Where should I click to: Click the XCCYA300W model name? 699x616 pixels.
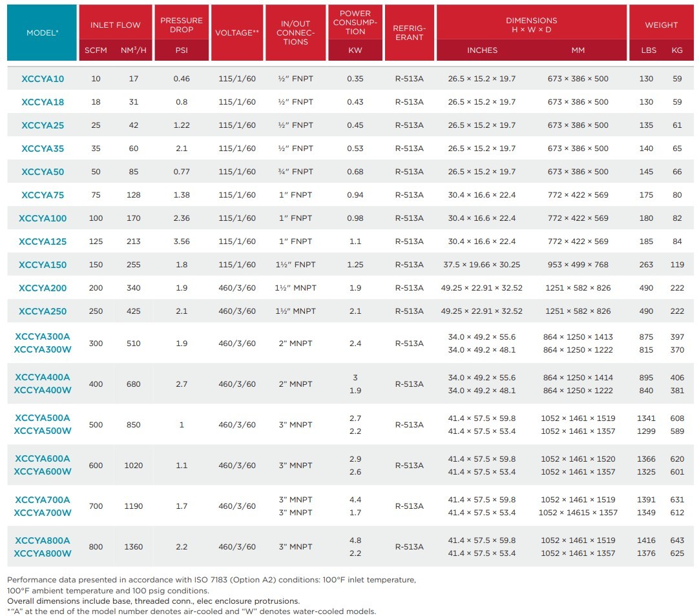click(43, 350)
